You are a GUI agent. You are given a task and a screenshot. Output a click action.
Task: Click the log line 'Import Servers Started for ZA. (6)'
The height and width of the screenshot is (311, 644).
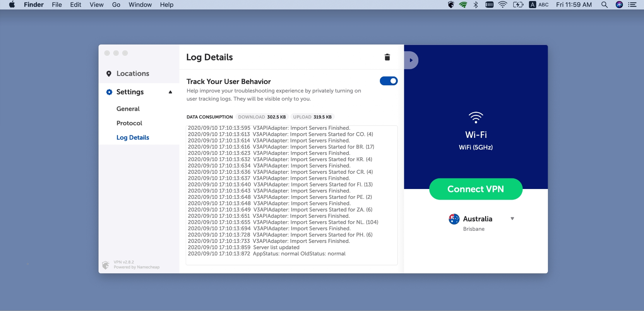click(280, 210)
